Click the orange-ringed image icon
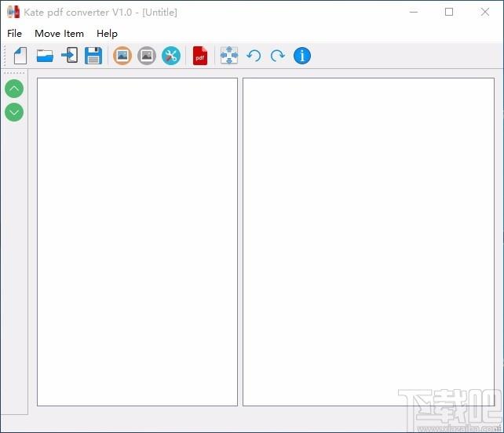The width and height of the screenshot is (504, 433). 122,56
